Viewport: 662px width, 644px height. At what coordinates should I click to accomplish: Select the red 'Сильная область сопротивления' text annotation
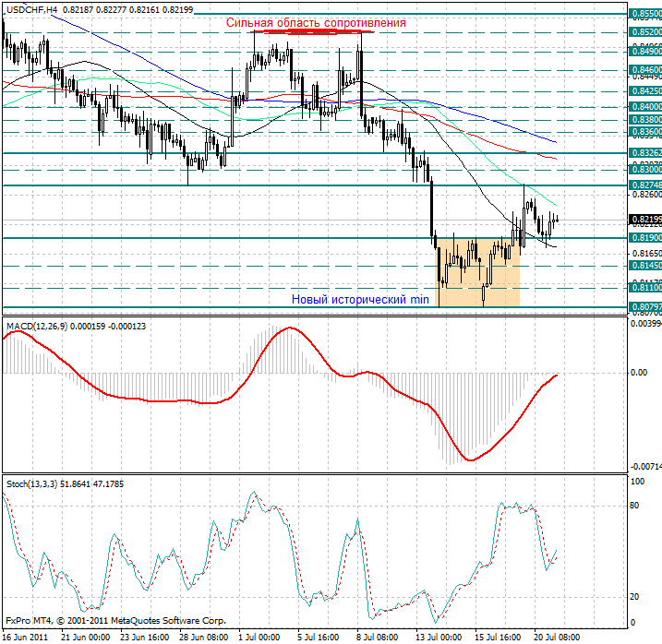click(x=315, y=22)
